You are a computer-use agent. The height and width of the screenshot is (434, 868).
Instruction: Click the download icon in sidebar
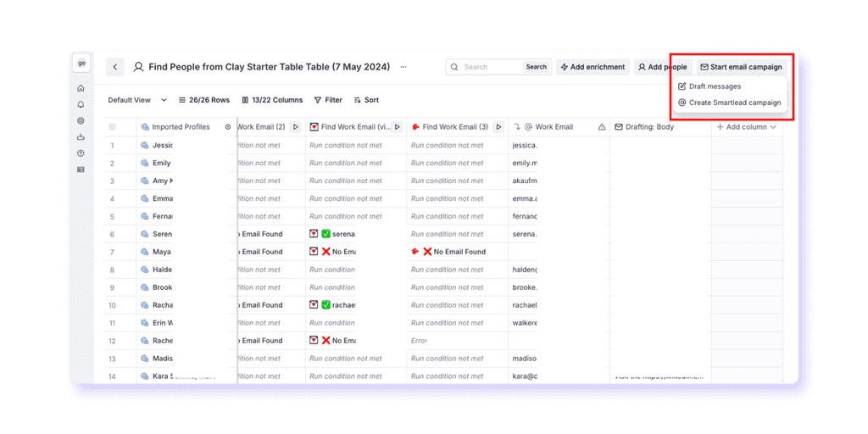pyautogui.click(x=81, y=136)
